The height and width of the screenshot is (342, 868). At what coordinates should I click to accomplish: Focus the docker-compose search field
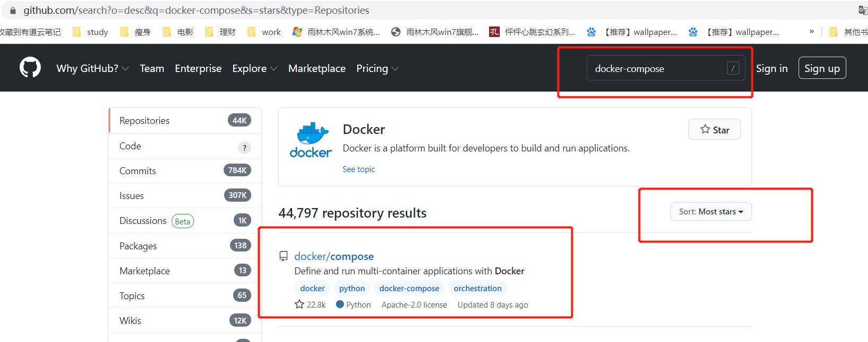(x=666, y=68)
